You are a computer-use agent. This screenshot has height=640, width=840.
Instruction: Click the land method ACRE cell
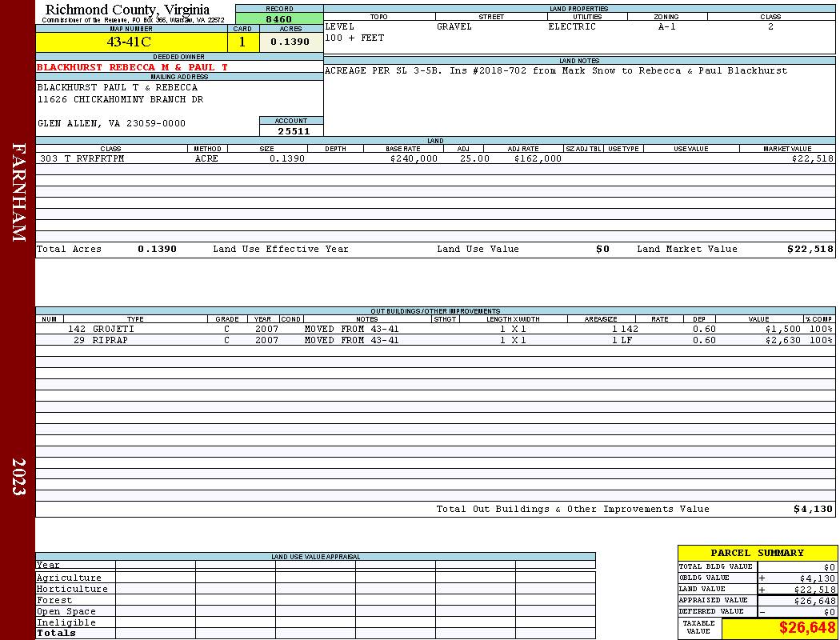click(x=206, y=158)
